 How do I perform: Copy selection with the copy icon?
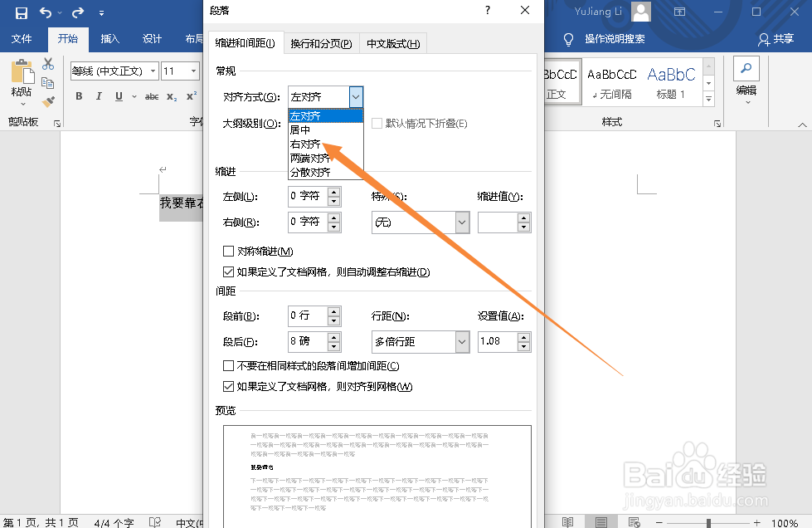[47, 83]
